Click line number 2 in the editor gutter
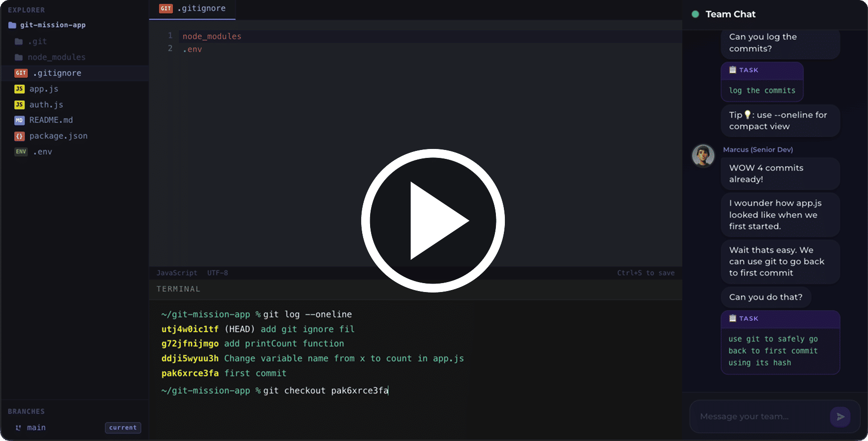This screenshot has height=441, width=868. (x=170, y=49)
